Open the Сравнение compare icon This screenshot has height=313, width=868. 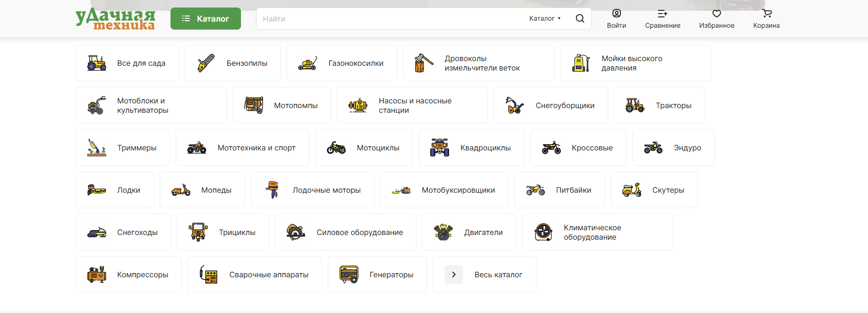tap(662, 13)
